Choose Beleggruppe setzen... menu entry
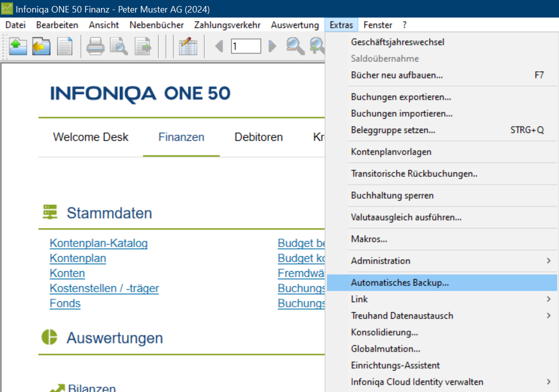 pos(442,130)
